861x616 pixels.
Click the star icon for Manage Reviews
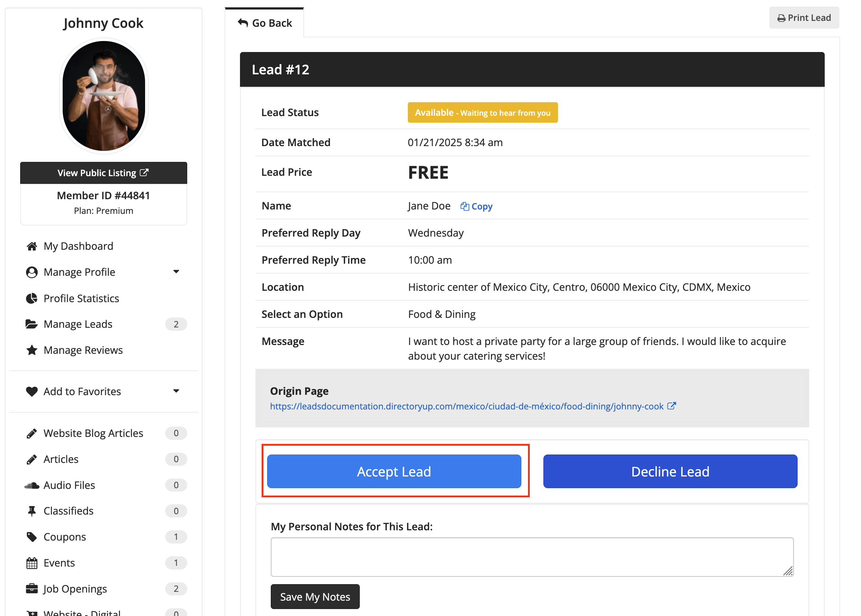(x=32, y=350)
